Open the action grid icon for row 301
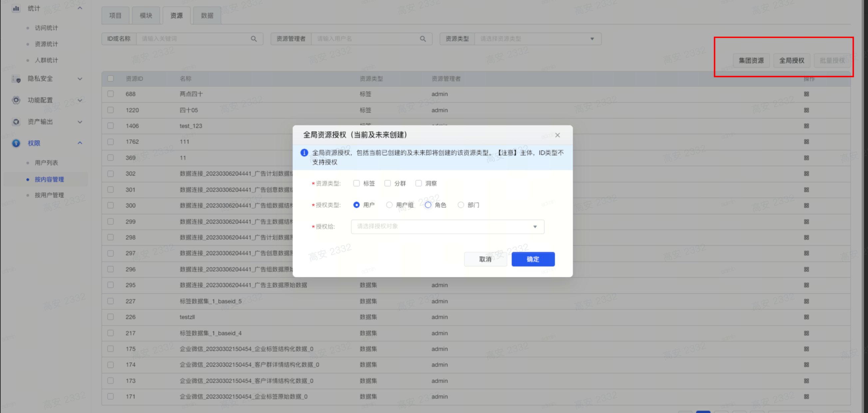Image resolution: width=868 pixels, height=413 pixels. 806,190
